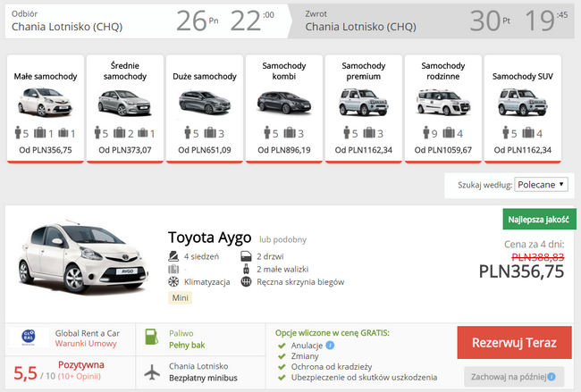Click the Global Rent a Car logo
This screenshot has height=392, width=581.
click(x=33, y=338)
